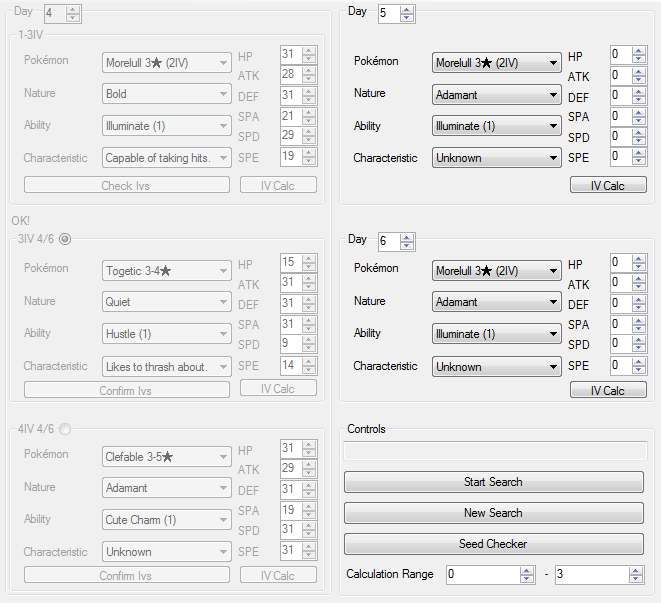The width and height of the screenshot is (661, 603).
Task: Increase Day 6 SPE value
Action: [x=639, y=362]
